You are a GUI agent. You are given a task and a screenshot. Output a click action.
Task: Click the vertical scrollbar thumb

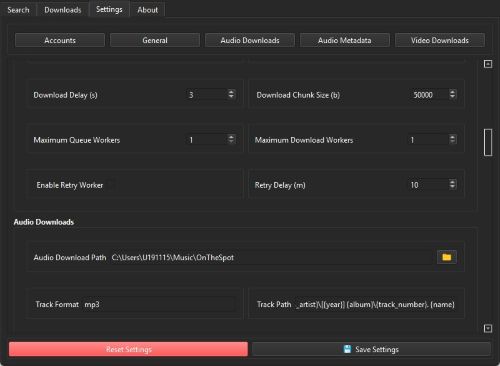[488, 142]
